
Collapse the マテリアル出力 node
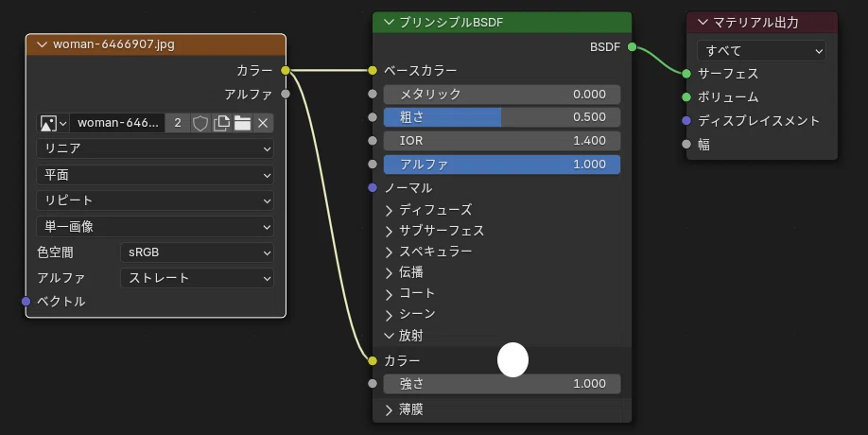pos(703,22)
